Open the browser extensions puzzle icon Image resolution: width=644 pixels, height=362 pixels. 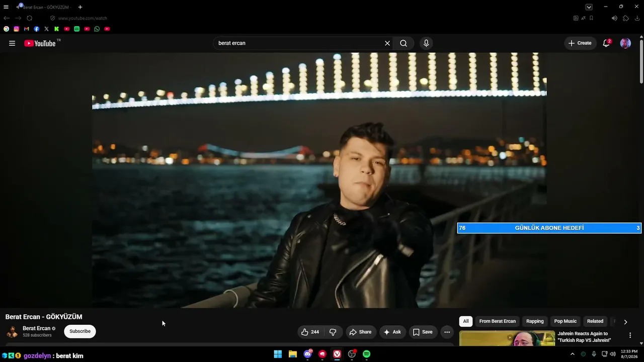click(x=626, y=18)
